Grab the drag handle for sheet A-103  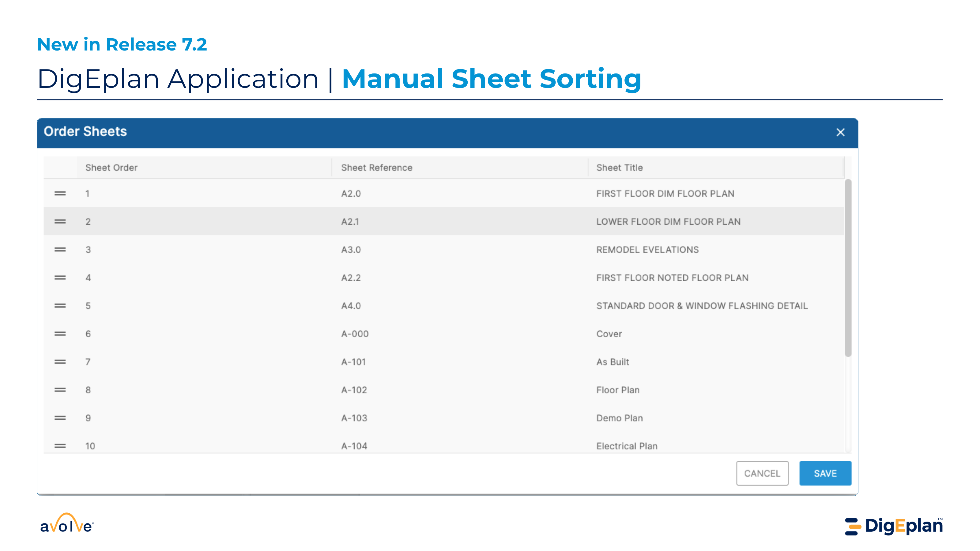(x=60, y=418)
